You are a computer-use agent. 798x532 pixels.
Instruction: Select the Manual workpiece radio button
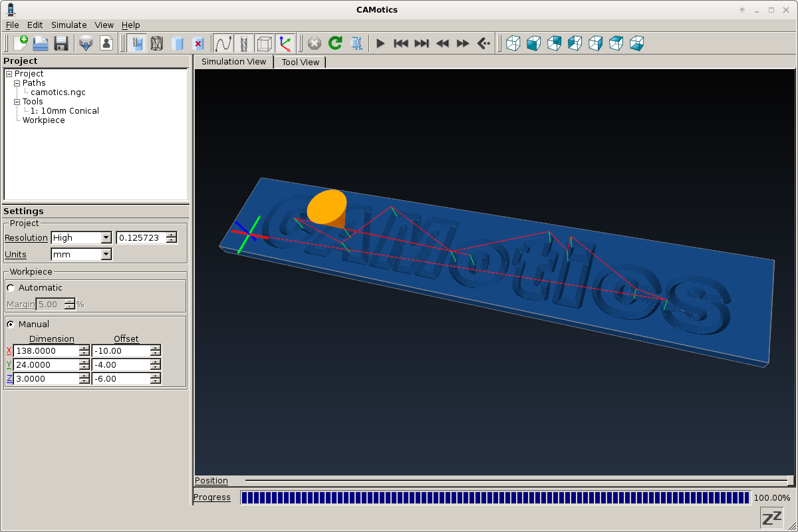[x=11, y=325]
